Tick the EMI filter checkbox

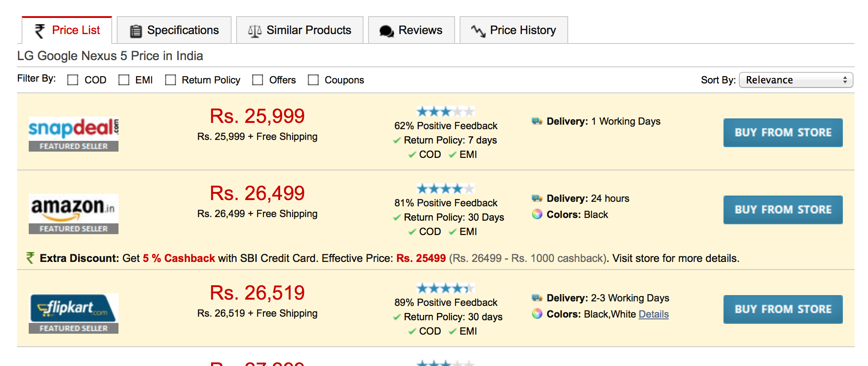124,80
